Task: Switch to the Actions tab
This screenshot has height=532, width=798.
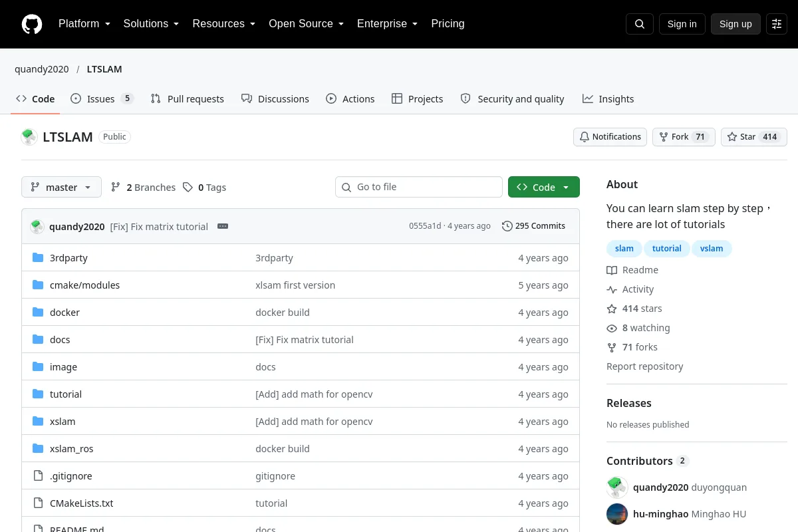Action: tap(350, 99)
